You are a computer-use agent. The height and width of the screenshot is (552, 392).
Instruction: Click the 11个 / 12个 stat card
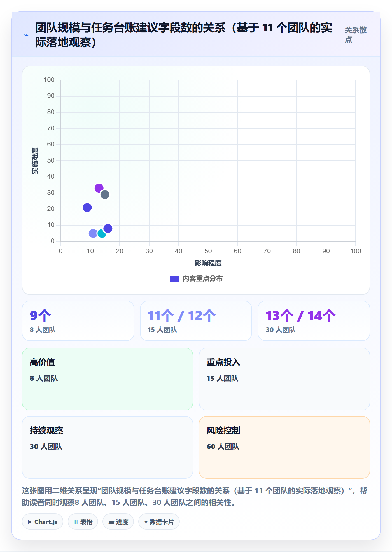196,321
